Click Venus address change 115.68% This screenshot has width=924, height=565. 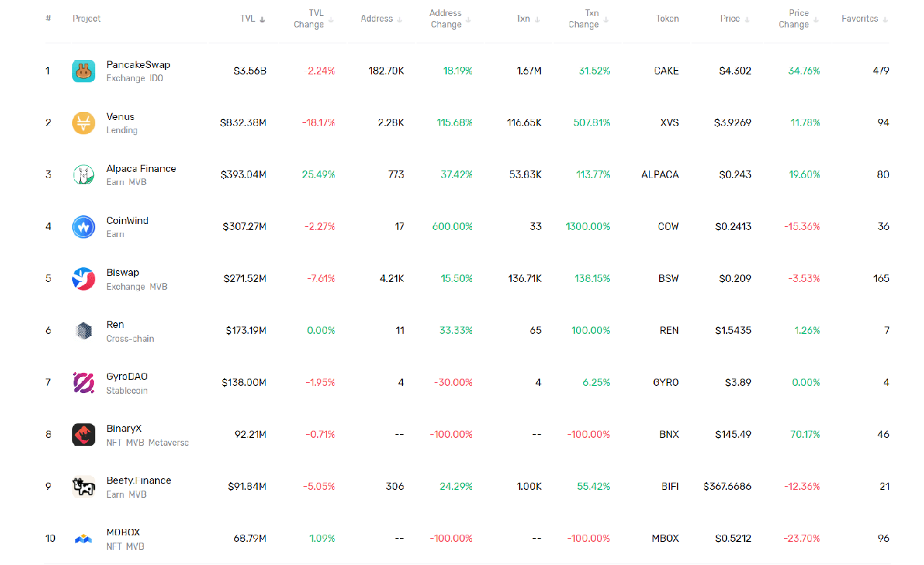[455, 123]
